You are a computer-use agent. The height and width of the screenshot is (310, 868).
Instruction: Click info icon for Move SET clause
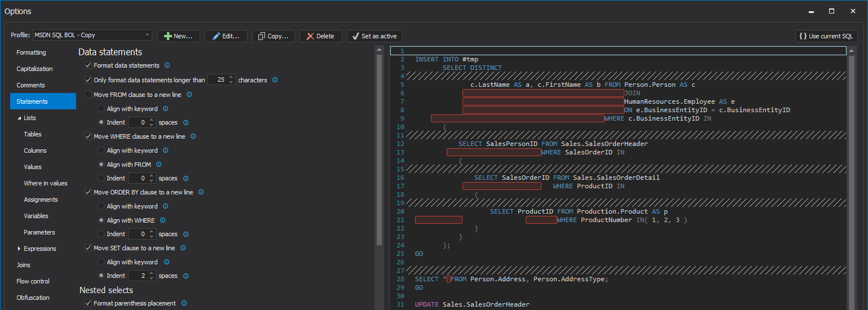point(183,248)
